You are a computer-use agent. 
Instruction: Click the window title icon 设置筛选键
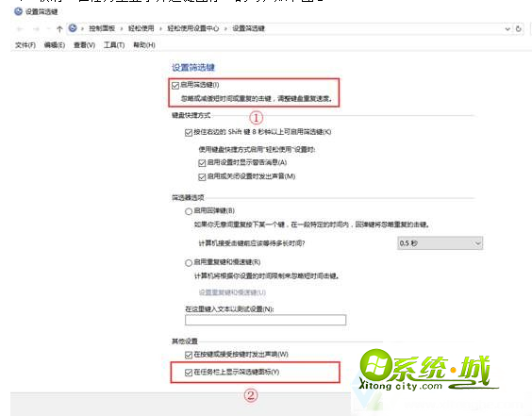pyautogui.click(x=18, y=11)
